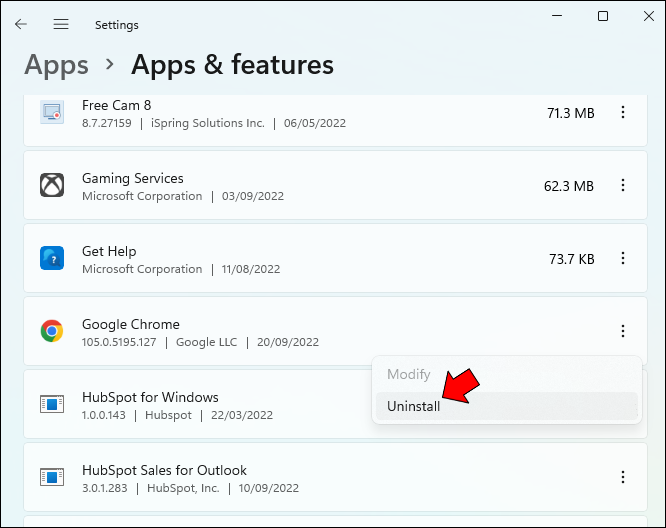Click the 03/09/2022 install date
This screenshot has width=666, height=528.
[x=253, y=196]
